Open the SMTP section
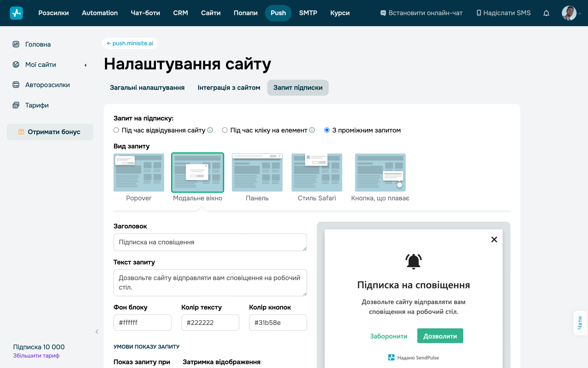Image resolution: width=588 pixels, height=368 pixels. [x=308, y=13]
